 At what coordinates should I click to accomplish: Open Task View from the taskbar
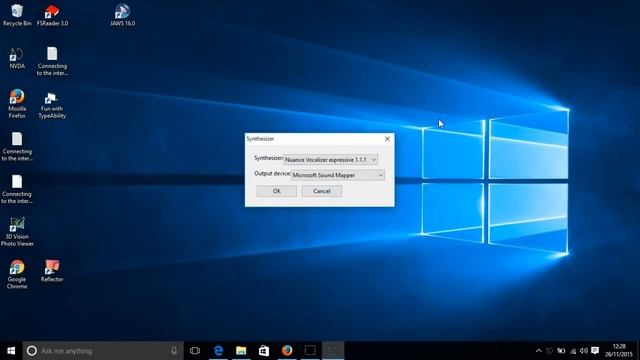point(195,351)
